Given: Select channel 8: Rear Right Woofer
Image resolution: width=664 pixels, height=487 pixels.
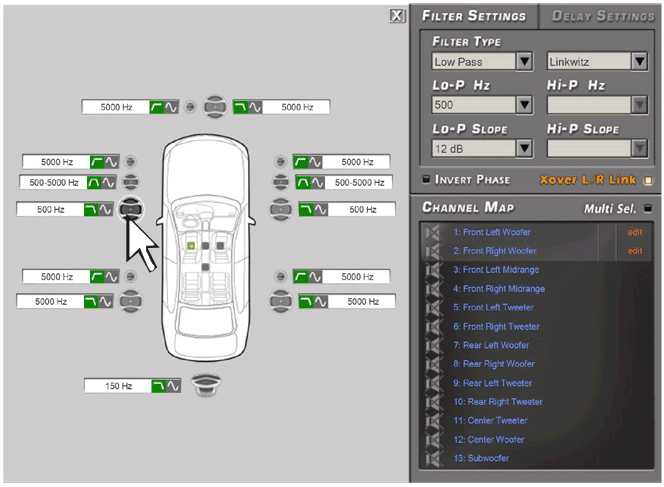Looking at the screenshot, I should click(x=494, y=364).
